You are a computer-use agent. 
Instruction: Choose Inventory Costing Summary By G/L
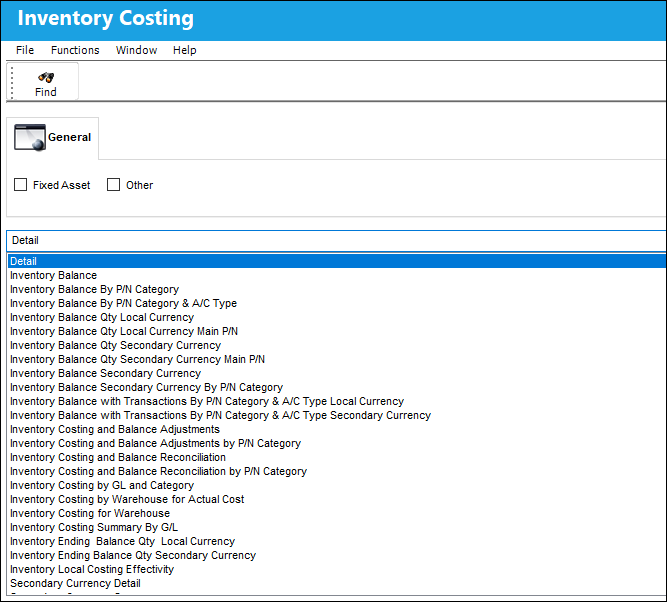tap(336, 528)
